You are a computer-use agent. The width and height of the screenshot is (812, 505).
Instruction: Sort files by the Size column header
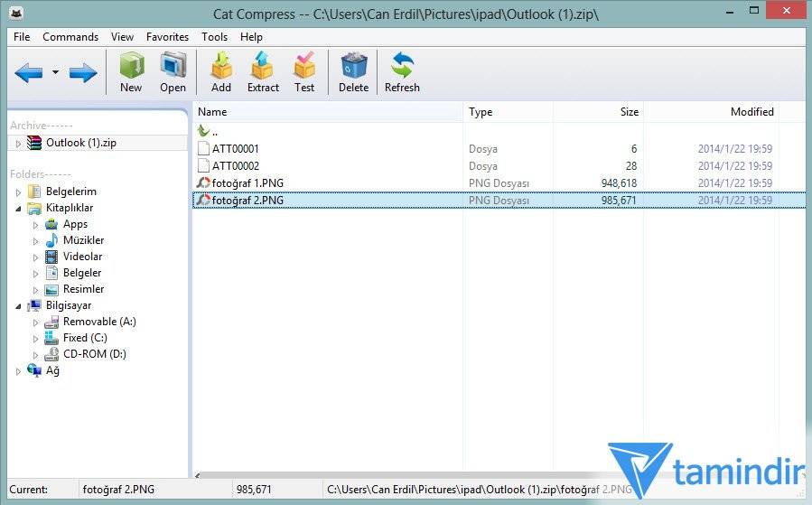(598, 112)
